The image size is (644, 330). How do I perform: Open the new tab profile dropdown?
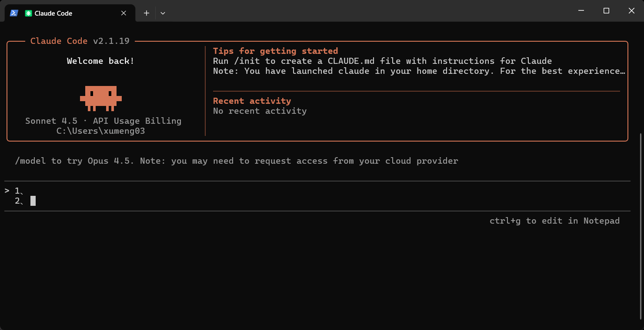163,13
